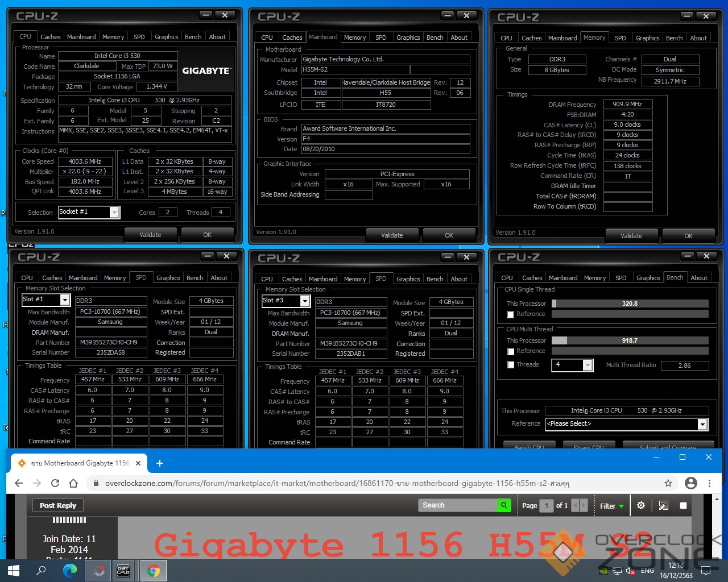This screenshot has width=728, height=582.
Task: Switch to Caches tab in CPU window
Action: tap(50, 37)
